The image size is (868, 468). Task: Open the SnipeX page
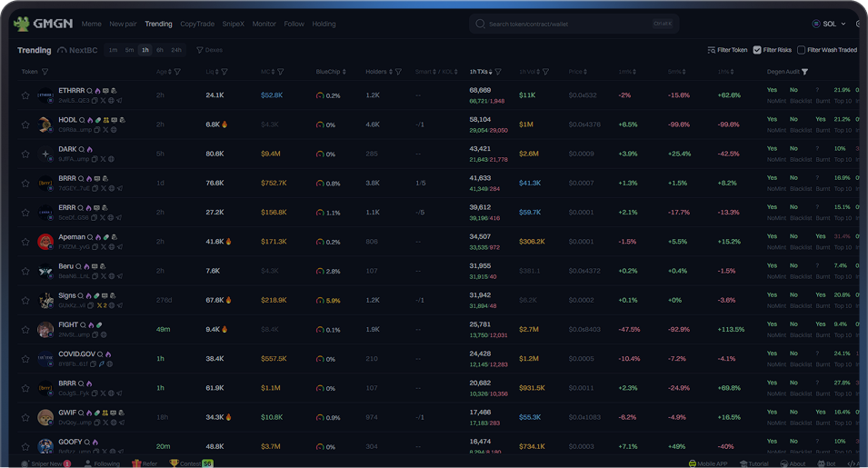point(233,24)
